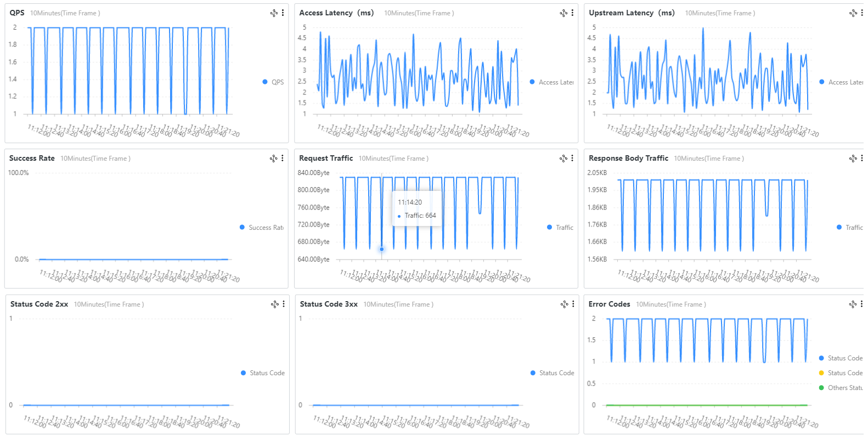Click Error Codes time frame label
The image size is (868, 435).
click(x=671, y=304)
